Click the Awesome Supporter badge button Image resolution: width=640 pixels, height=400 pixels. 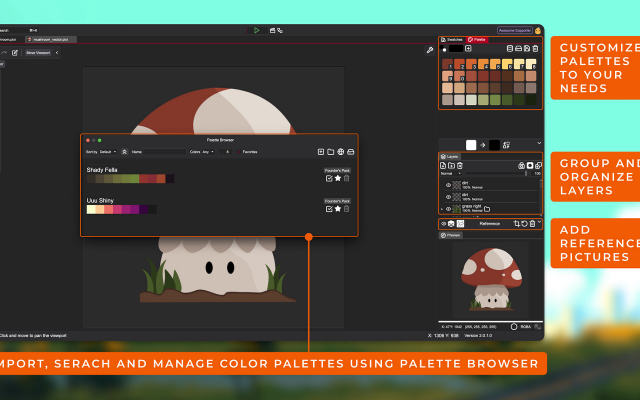pyautogui.click(x=515, y=30)
